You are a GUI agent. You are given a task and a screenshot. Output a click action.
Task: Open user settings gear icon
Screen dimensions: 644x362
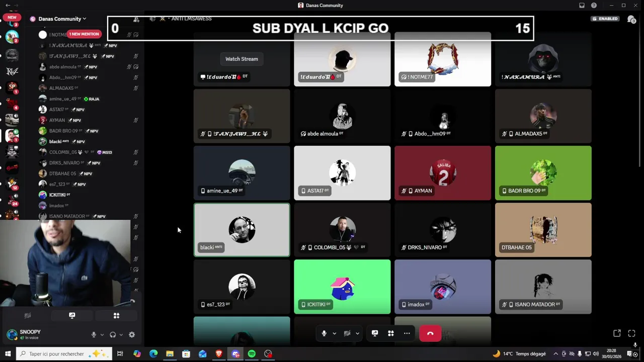[x=132, y=335]
